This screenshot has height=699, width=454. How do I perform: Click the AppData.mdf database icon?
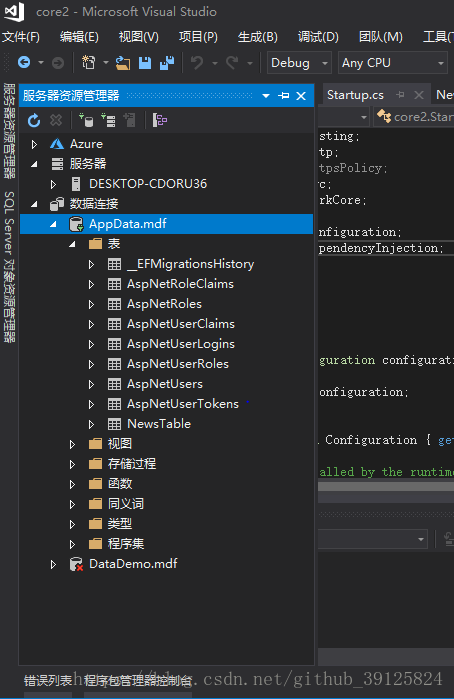[x=76, y=224]
